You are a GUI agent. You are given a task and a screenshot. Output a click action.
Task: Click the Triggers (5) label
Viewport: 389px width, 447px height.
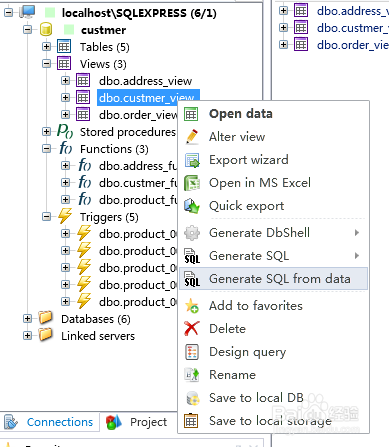coord(109,217)
